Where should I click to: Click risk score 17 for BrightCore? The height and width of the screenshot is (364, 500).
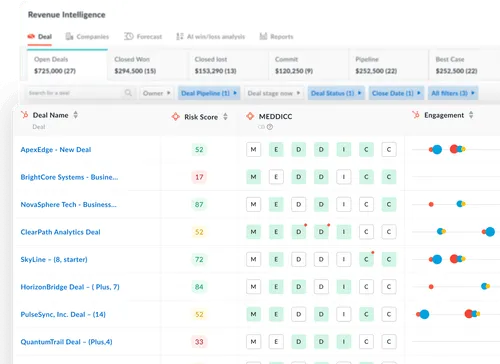click(199, 177)
